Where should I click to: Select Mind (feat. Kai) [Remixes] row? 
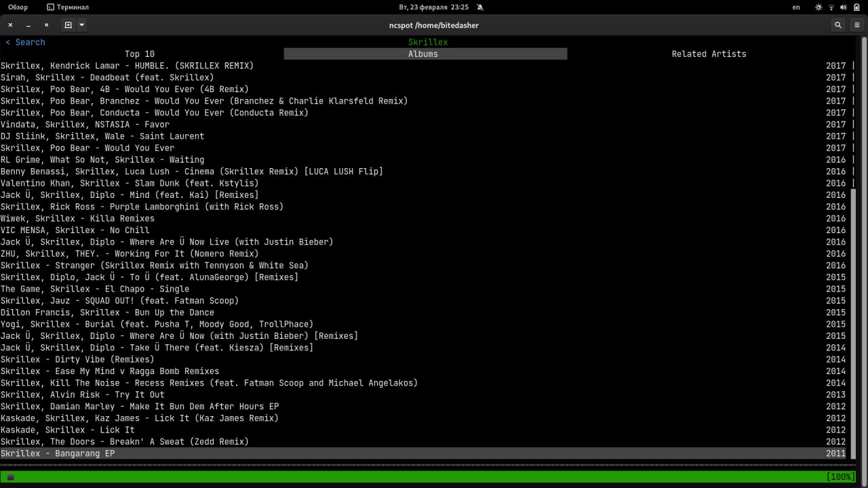(x=423, y=195)
